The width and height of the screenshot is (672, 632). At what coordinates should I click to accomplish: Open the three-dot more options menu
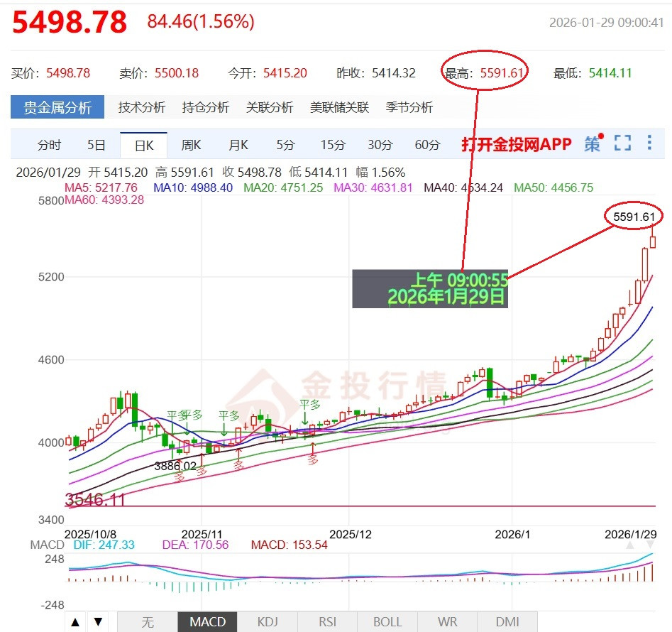[x=649, y=143]
